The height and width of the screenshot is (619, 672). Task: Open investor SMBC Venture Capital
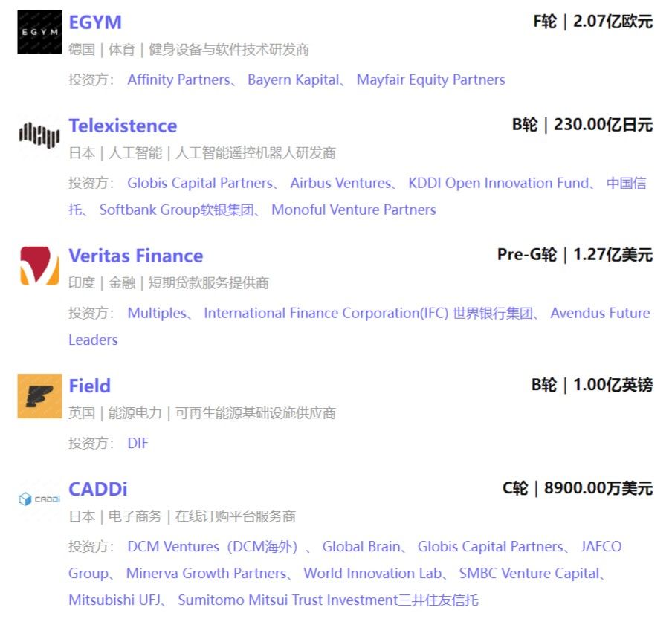click(x=529, y=574)
